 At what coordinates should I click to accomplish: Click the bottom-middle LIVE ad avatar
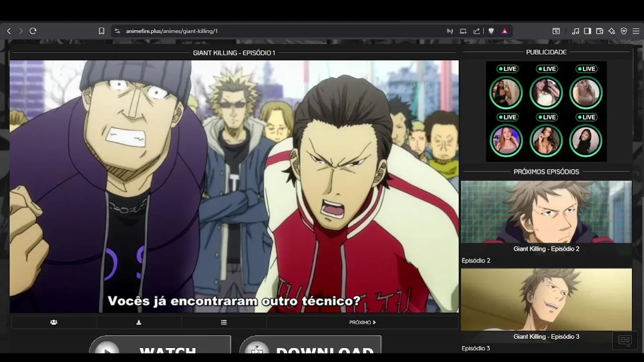[x=546, y=141]
